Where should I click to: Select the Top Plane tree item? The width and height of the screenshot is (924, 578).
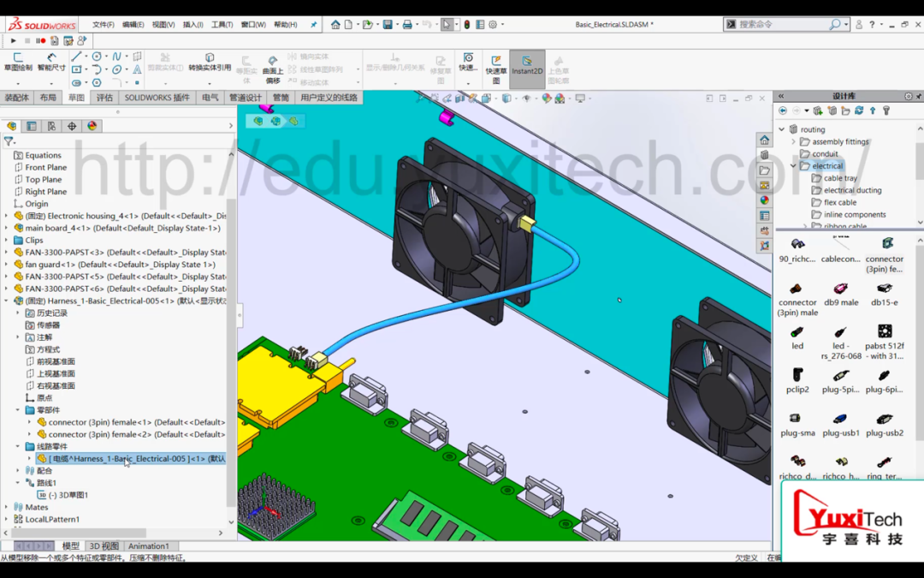43,179
